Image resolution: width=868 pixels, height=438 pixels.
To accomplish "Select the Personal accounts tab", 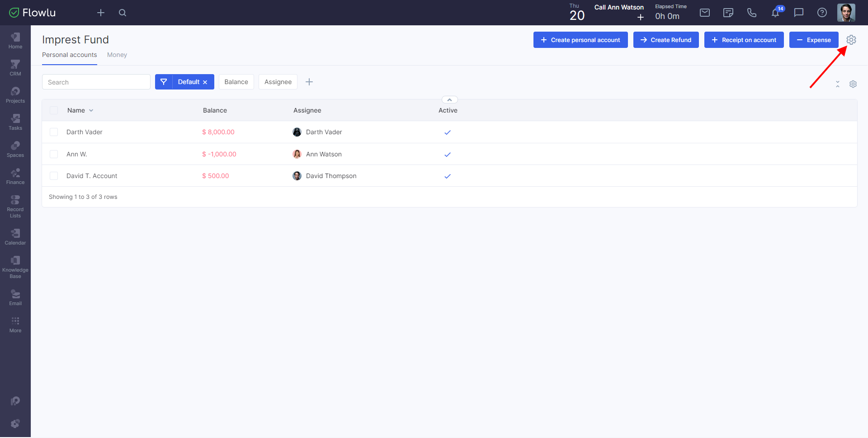I will pyautogui.click(x=69, y=55).
